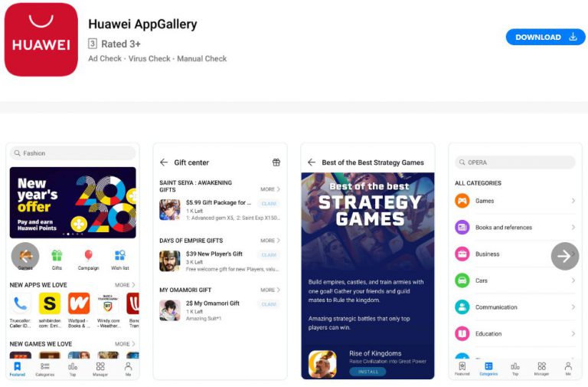Image resolution: width=588 pixels, height=387 pixels.
Task: Open MORE for New Apps We Love
Action: 125,285
